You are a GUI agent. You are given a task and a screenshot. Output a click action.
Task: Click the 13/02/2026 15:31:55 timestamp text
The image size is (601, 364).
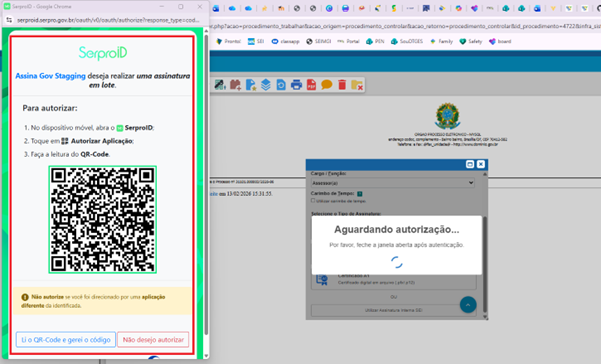point(249,194)
